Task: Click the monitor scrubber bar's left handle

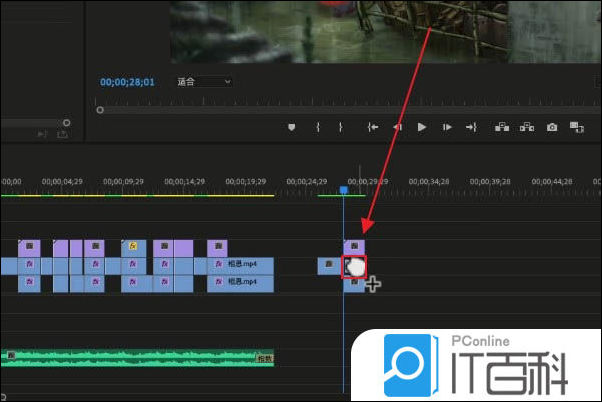Action: coord(99,110)
